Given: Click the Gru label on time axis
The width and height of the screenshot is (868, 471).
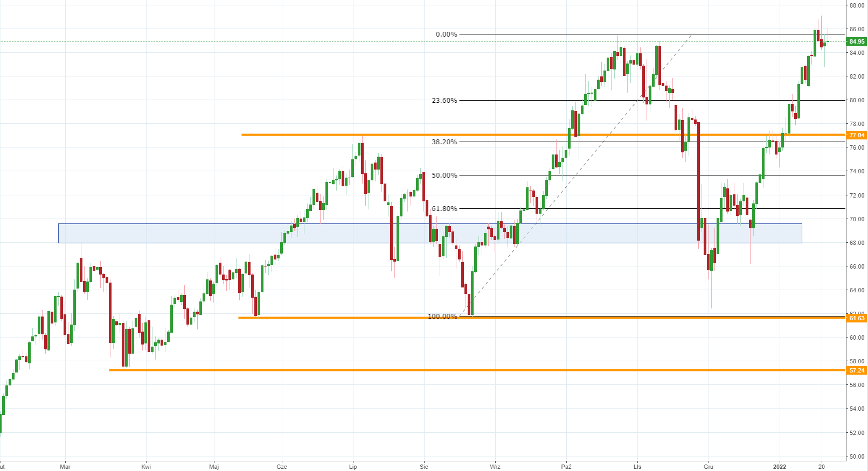Looking at the screenshot, I should [x=709, y=467].
